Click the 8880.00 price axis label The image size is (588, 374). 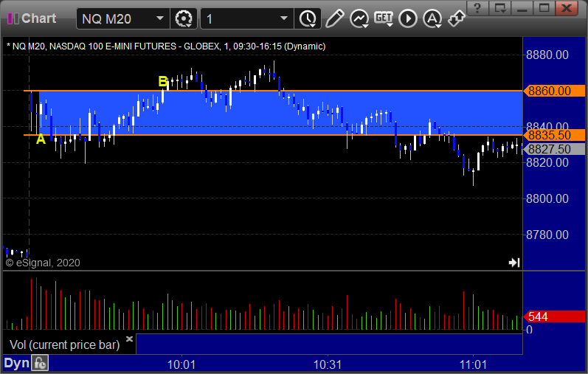547,55
